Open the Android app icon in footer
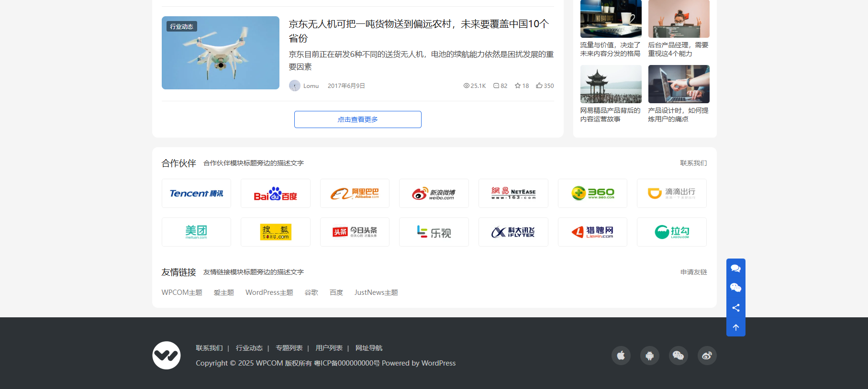This screenshot has height=389, width=868. pyautogui.click(x=650, y=356)
